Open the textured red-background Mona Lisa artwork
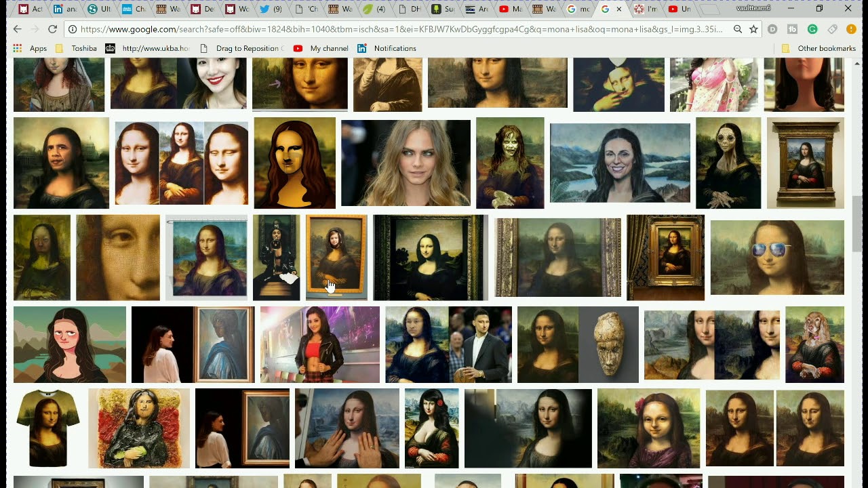The height and width of the screenshot is (488, 868). 139,428
